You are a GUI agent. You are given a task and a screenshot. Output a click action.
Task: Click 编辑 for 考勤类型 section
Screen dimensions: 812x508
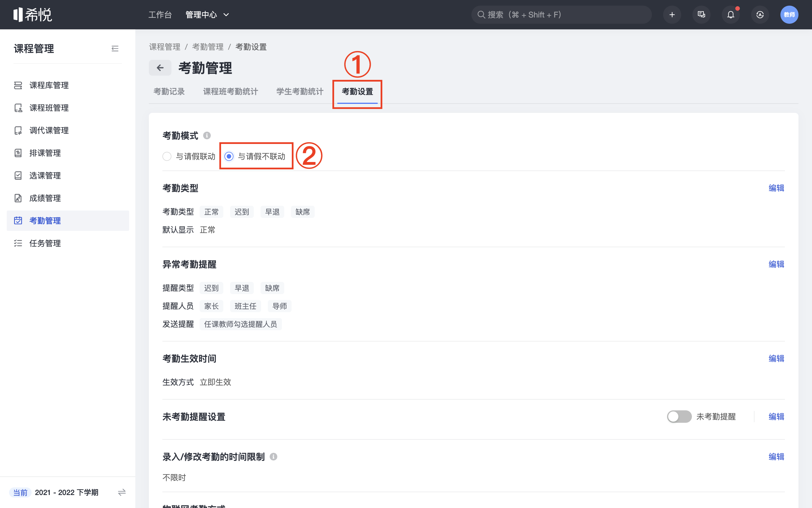pos(776,188)
